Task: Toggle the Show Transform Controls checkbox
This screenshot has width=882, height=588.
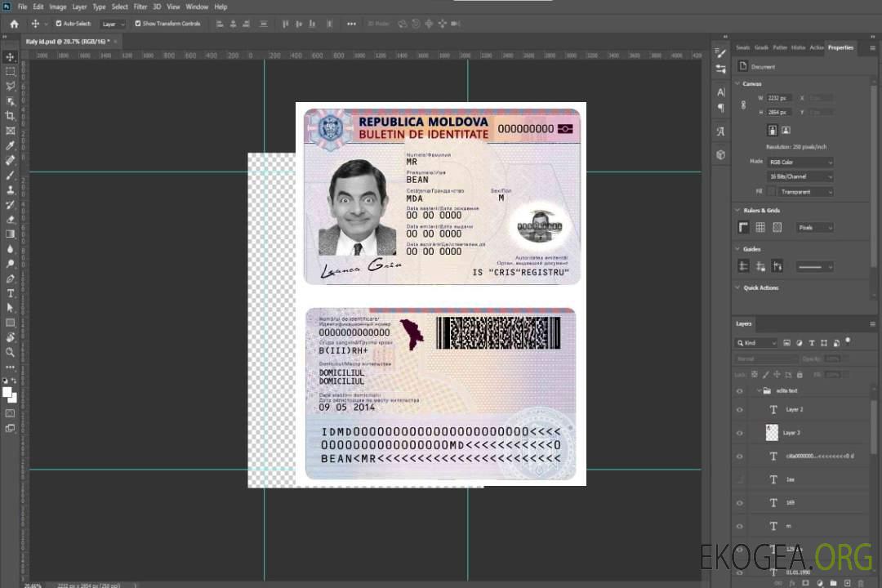Action: pyautogui.click(x=138, y=24)
